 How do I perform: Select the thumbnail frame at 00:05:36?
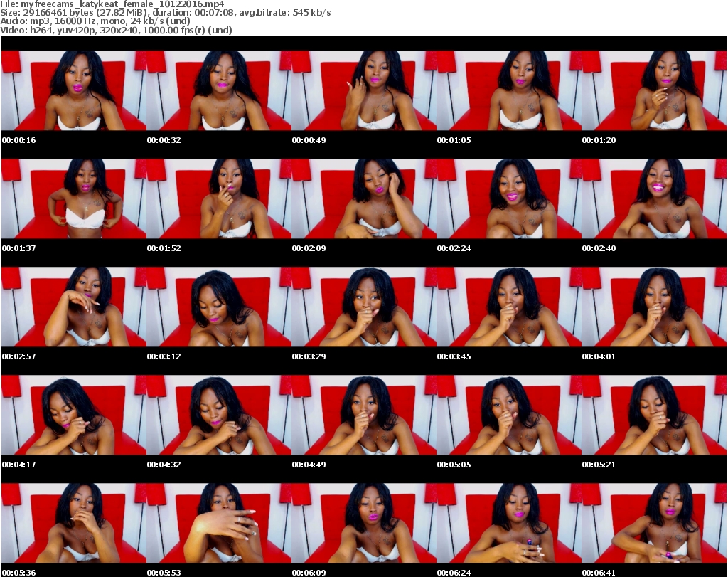(74, 523)
